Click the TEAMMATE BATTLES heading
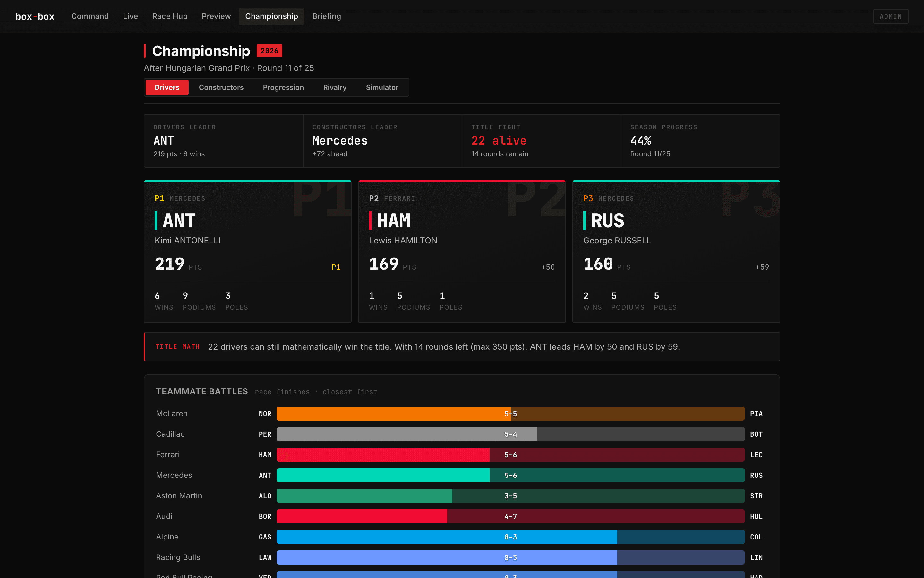 tap(202, 391)
